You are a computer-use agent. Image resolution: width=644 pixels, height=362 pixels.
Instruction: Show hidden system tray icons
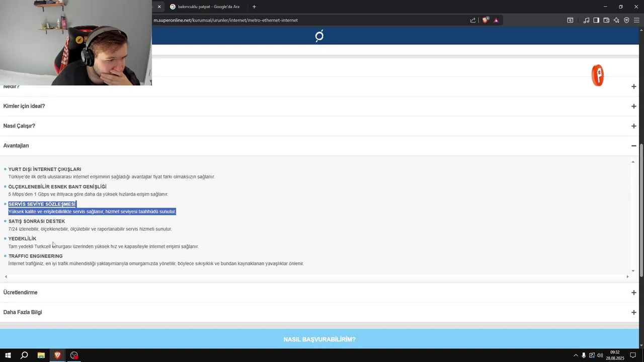(576, 355)
